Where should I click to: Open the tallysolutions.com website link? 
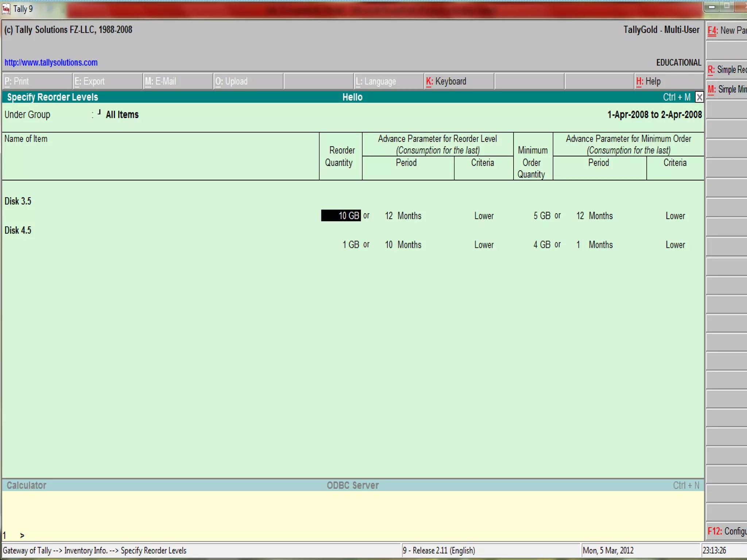51,62
